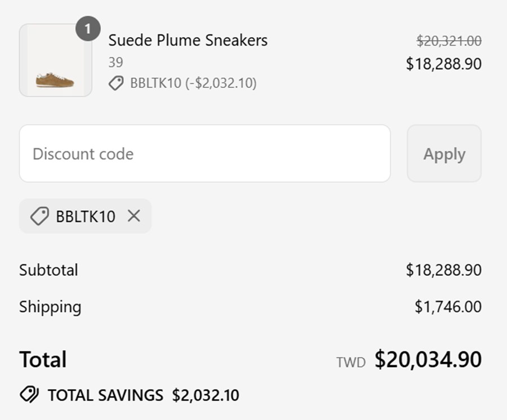Screen dimensions: 507x420
Task: Click the Suede Plume Sneakers product name
Action: coord(188,40)
